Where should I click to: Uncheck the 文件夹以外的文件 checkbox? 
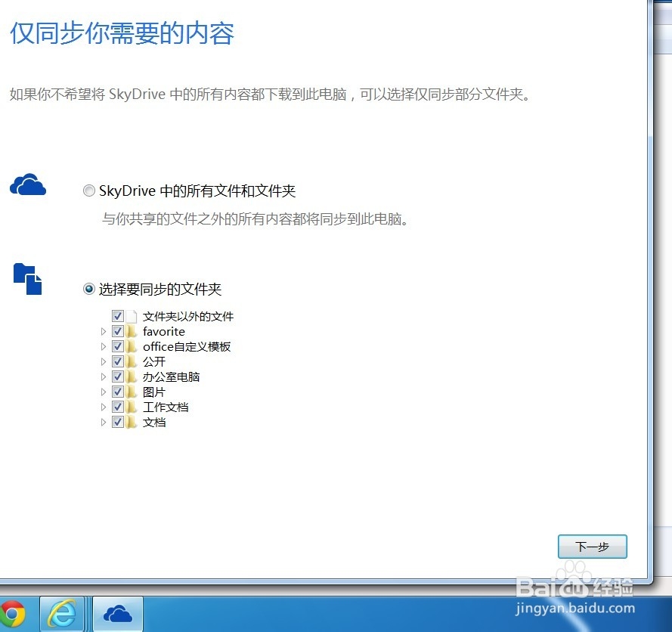118,316
